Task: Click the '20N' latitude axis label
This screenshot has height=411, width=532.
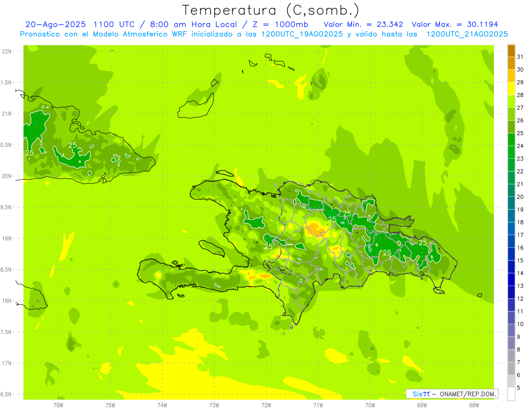Action: coord(8,176)
